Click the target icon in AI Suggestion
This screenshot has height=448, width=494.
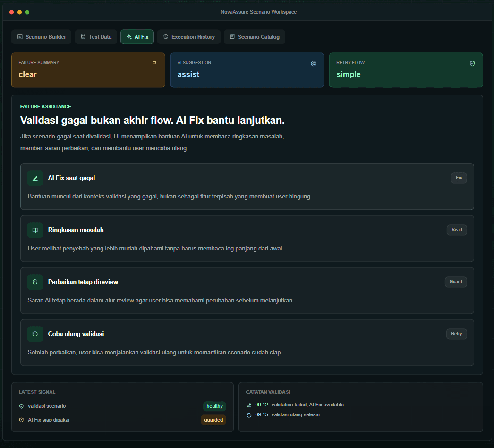(314, 64)
